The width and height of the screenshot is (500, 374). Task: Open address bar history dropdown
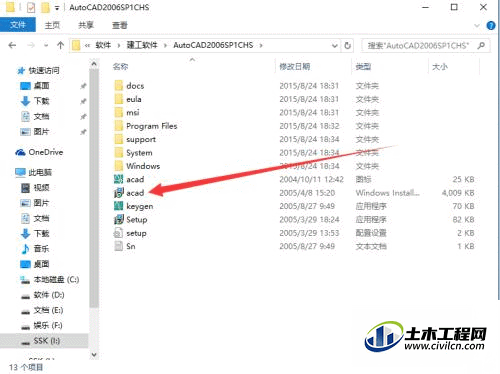pos(335,46)
